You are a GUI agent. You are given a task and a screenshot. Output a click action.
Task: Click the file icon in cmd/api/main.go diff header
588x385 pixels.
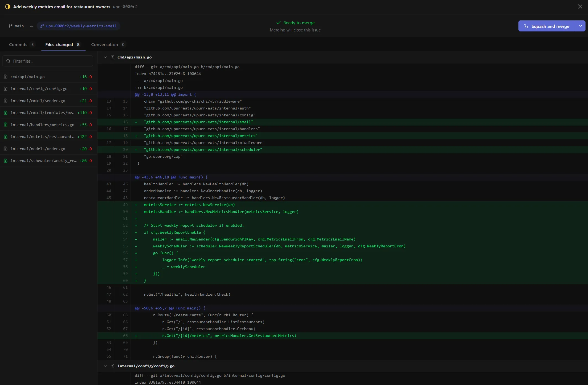pyautogui.click(x=112, y=57)
